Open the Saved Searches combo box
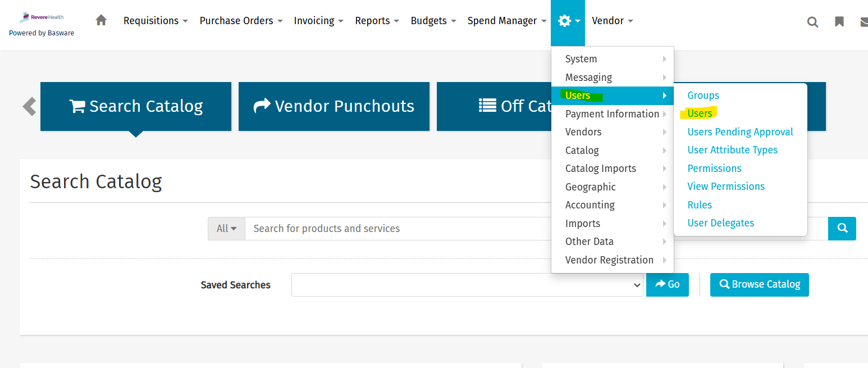 467,285
